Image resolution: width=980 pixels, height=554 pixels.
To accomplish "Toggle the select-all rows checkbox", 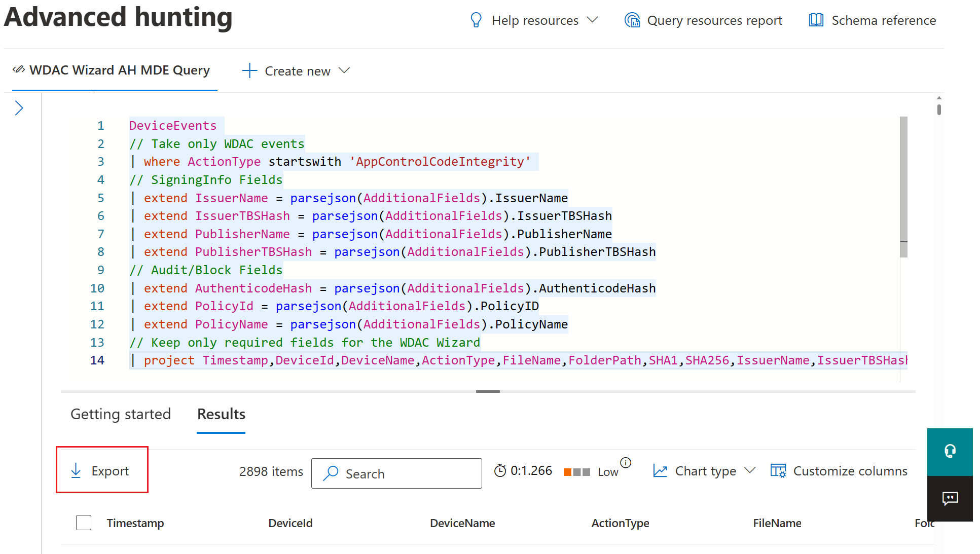I will [84, 523].
